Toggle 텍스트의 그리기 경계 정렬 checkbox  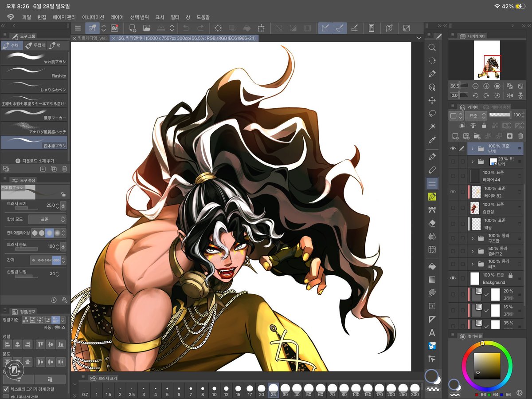coord(6,389)
